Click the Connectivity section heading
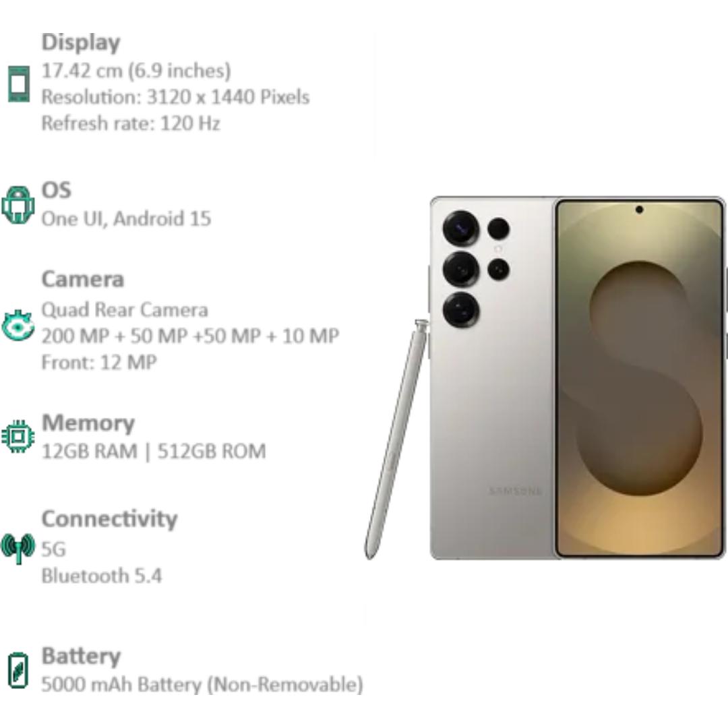The image size is (728, 728). pyautogui.click(x=110, y=519)
